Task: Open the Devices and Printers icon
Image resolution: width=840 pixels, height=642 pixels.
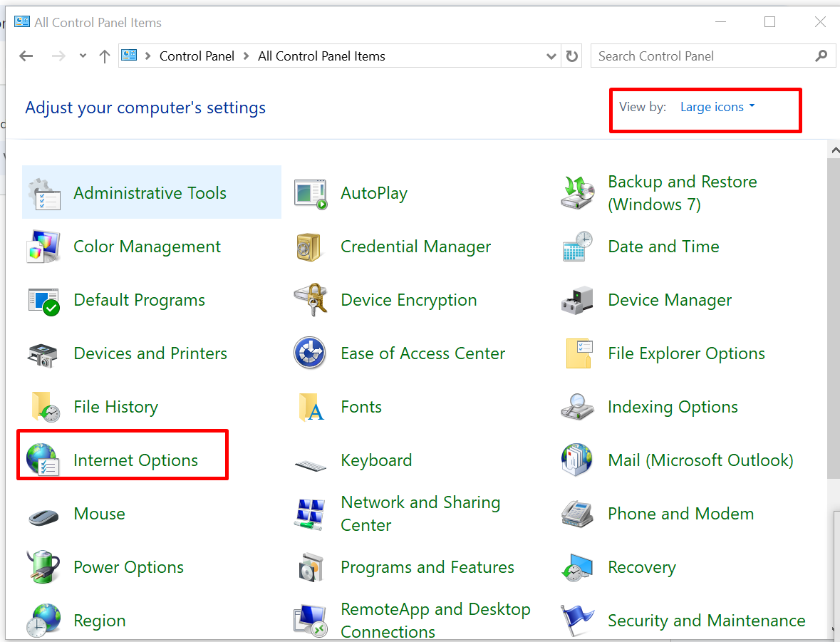Action: [x=42, y=355]
